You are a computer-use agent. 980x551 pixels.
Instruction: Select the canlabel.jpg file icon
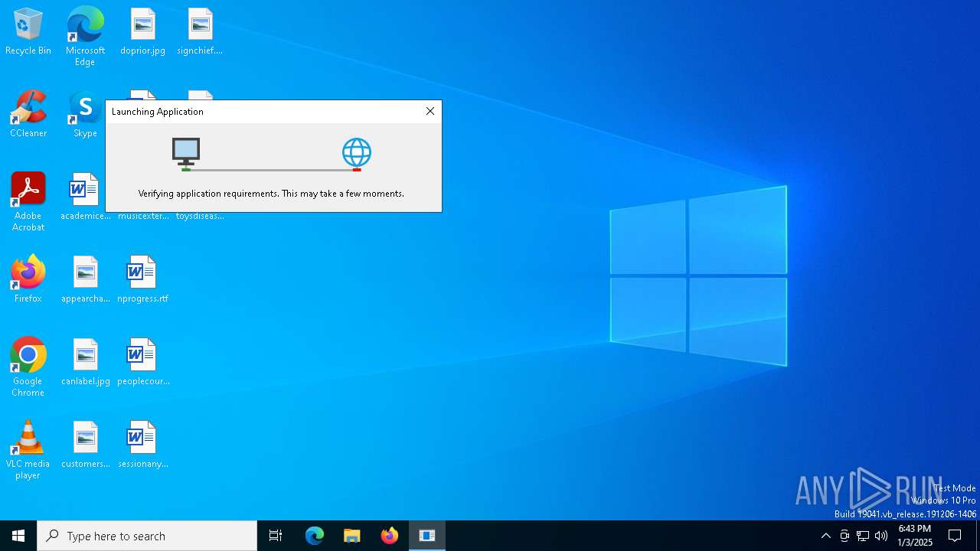click(85, 363)
